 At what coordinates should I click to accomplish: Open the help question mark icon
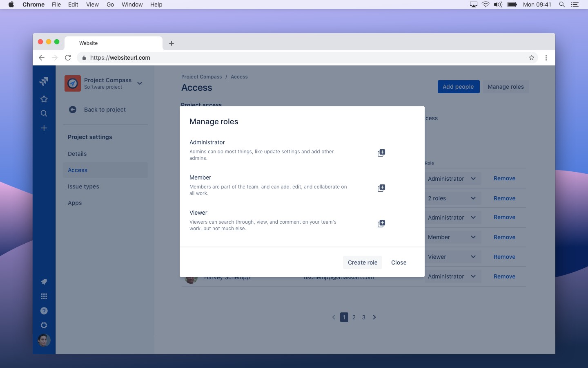(x=44, y=311)
